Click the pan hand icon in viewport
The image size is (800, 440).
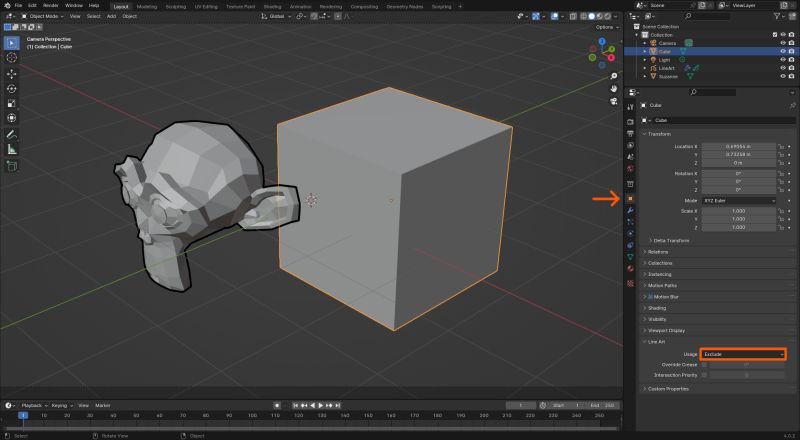613,89
